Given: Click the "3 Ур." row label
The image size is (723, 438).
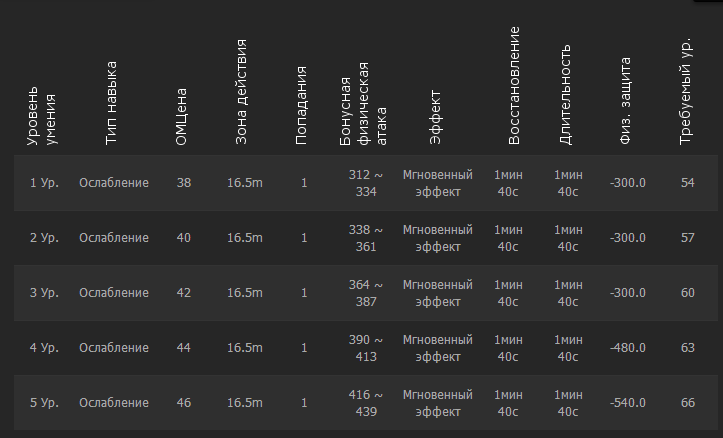Looking at the screenshot, I should click(44, 293).
